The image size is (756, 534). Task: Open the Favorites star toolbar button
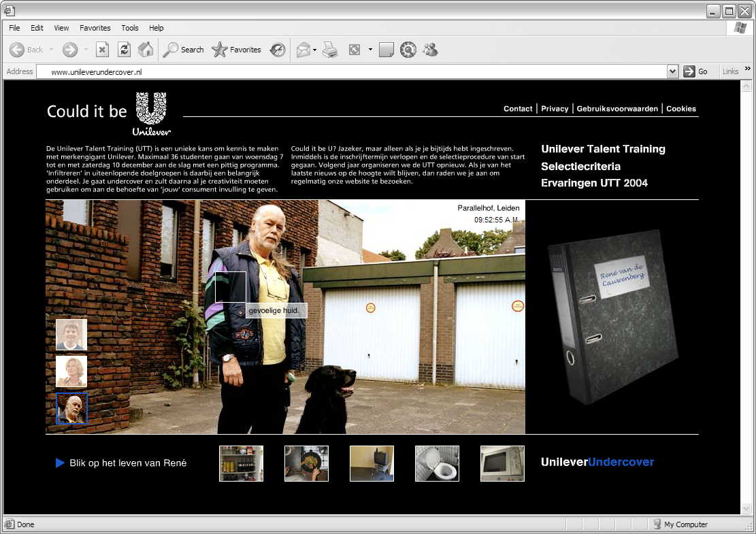click(236, 50)
